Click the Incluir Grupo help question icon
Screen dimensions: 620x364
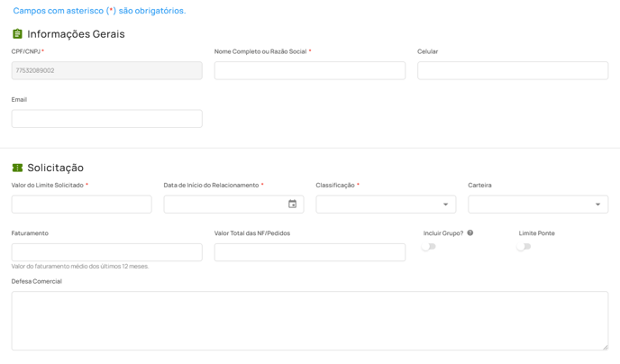pos(470,233)
